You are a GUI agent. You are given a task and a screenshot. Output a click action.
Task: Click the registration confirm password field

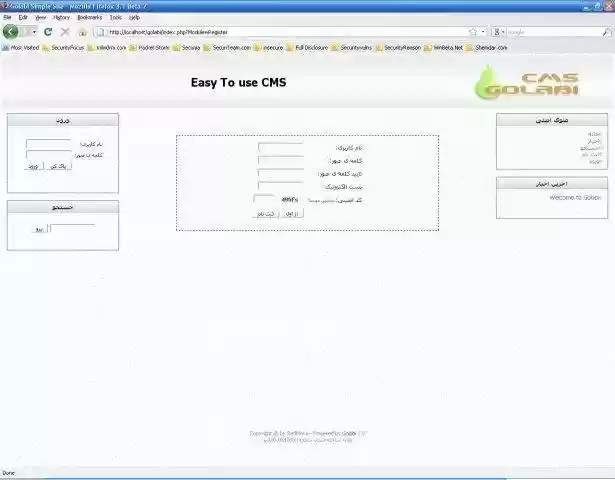pyautogui.click(x=280, y=174)
